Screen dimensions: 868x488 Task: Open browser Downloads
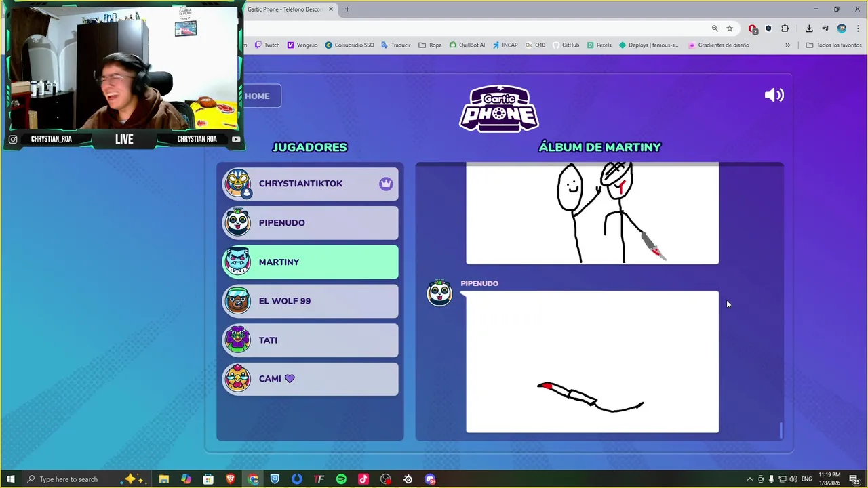click(809, 28)
